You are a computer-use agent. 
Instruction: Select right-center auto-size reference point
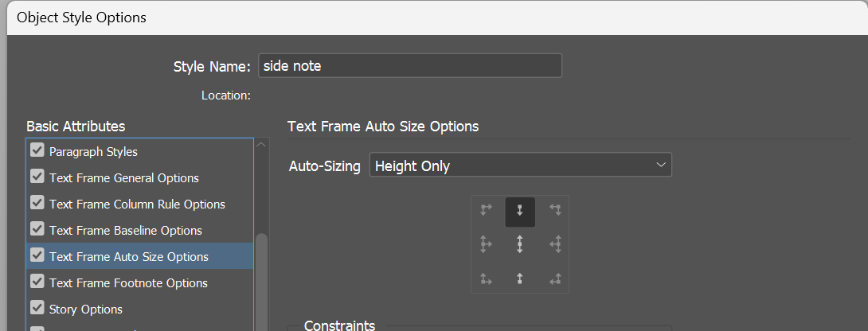pyautogui.click(x=555, y=244)
